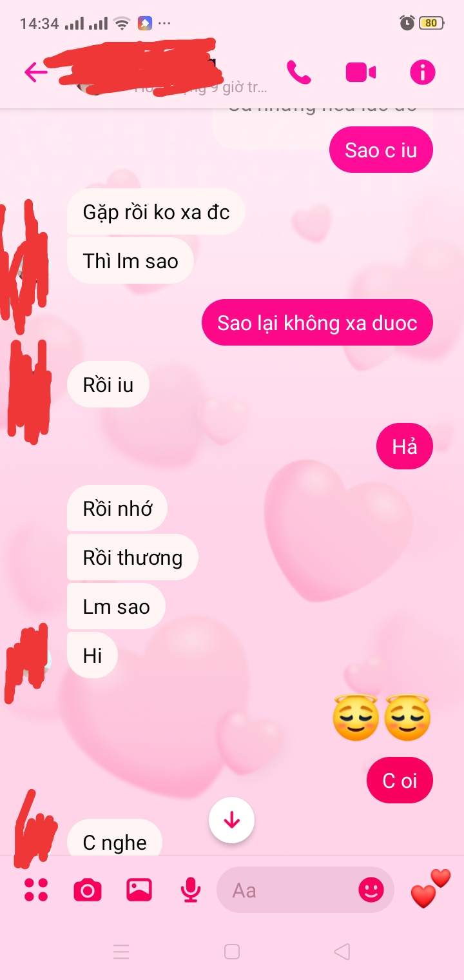Tap Android home navigation button

tap(232, 951)
